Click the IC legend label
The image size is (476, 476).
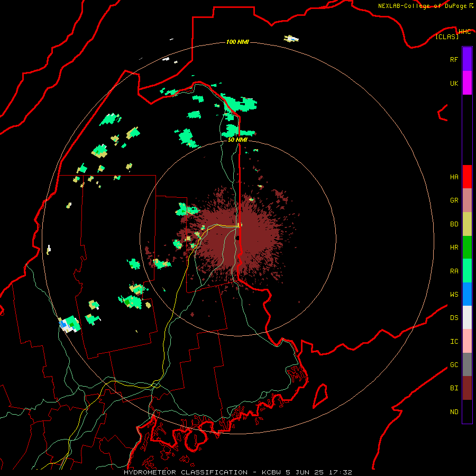[454, 342]
